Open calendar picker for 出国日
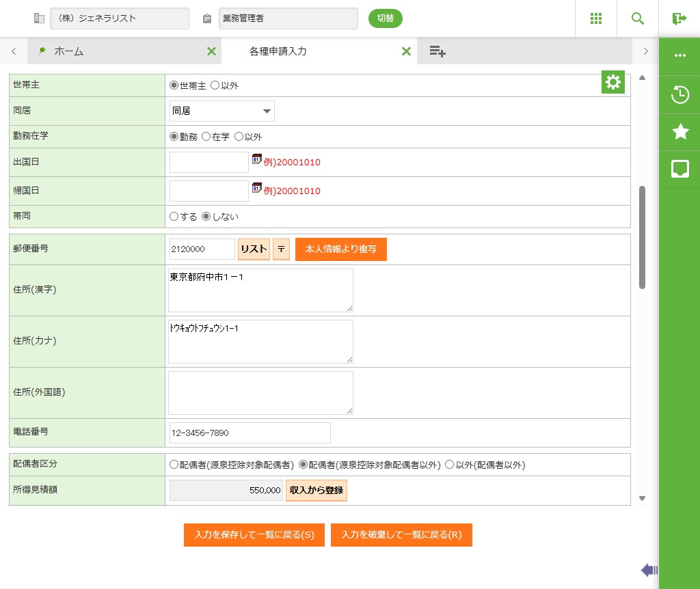The width and height of the screenshot is (700, 589). coord(257,159)
